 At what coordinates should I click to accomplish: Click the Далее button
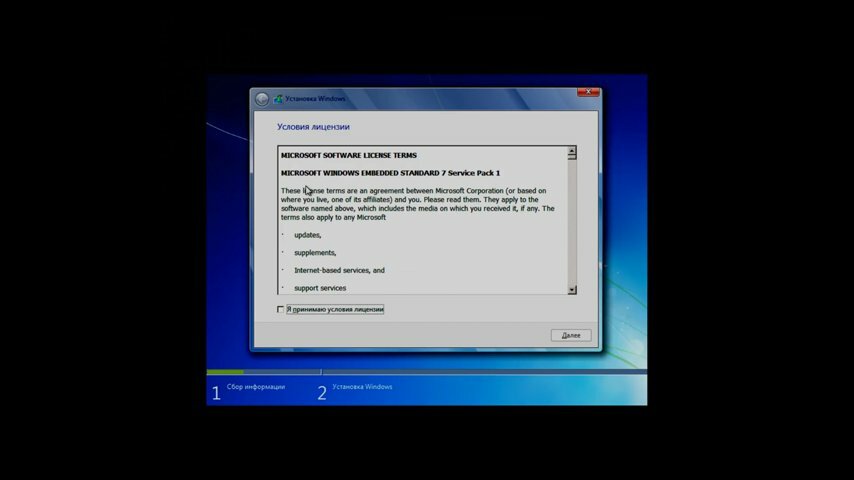pyautogui.click(x=571, y=335)
